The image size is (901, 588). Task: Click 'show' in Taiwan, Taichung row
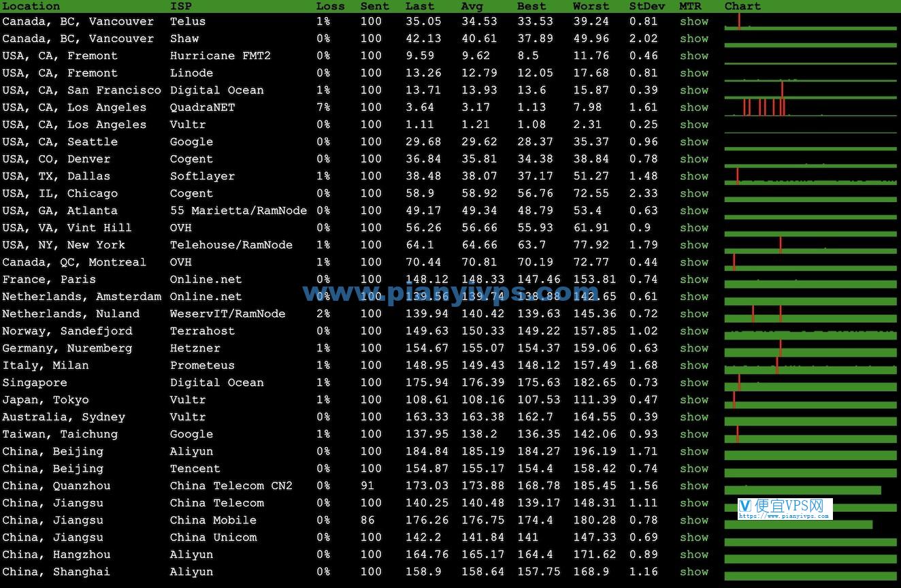(x=694, y=434)
